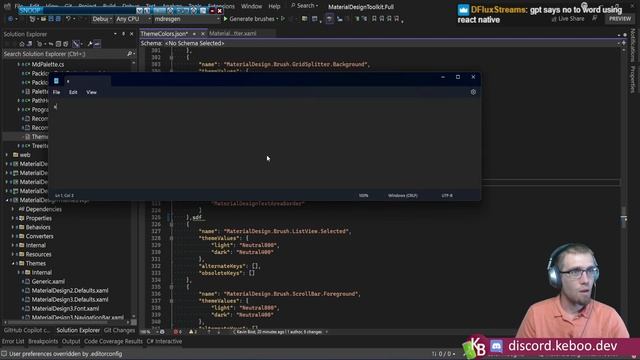
Task: Expand the Dependencies node
Action: [13, 209]
